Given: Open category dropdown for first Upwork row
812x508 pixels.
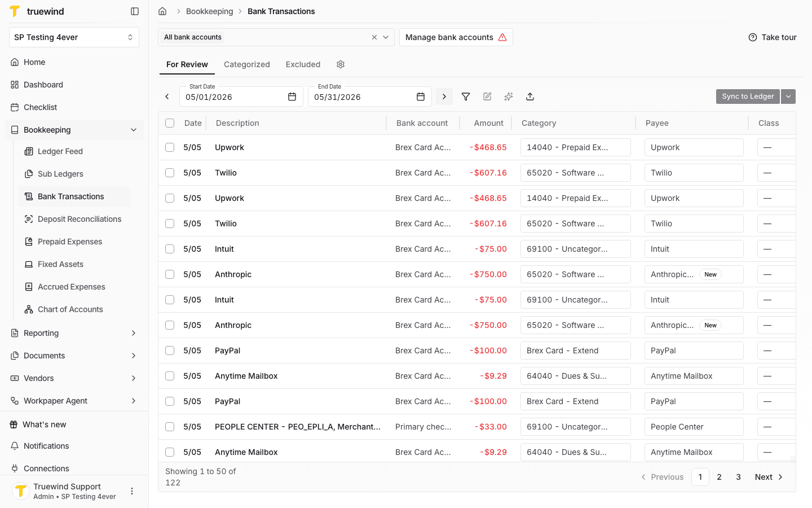Looking at the screenshot, I should tap(576, 147).
